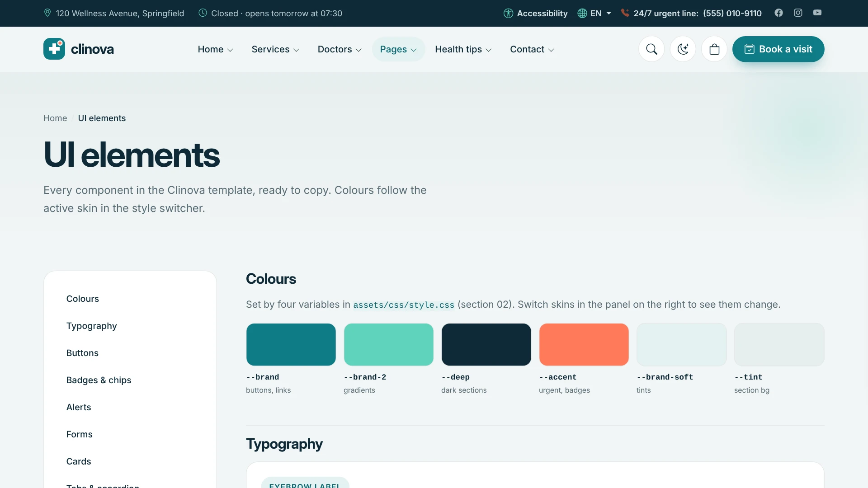Screen dimensions: 868x488
Task: Visit the Facebook page icon
Action: [778, 13]
